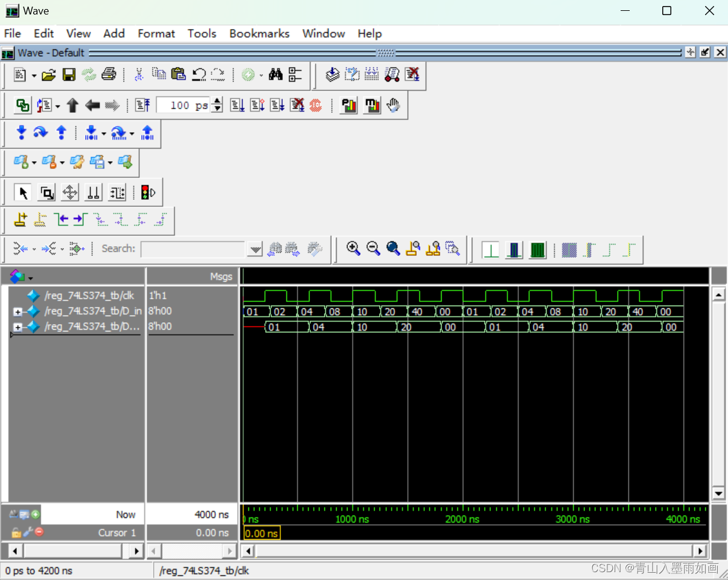Open the View menu
The width and height of the screenshot is (728, 580).
78,33
